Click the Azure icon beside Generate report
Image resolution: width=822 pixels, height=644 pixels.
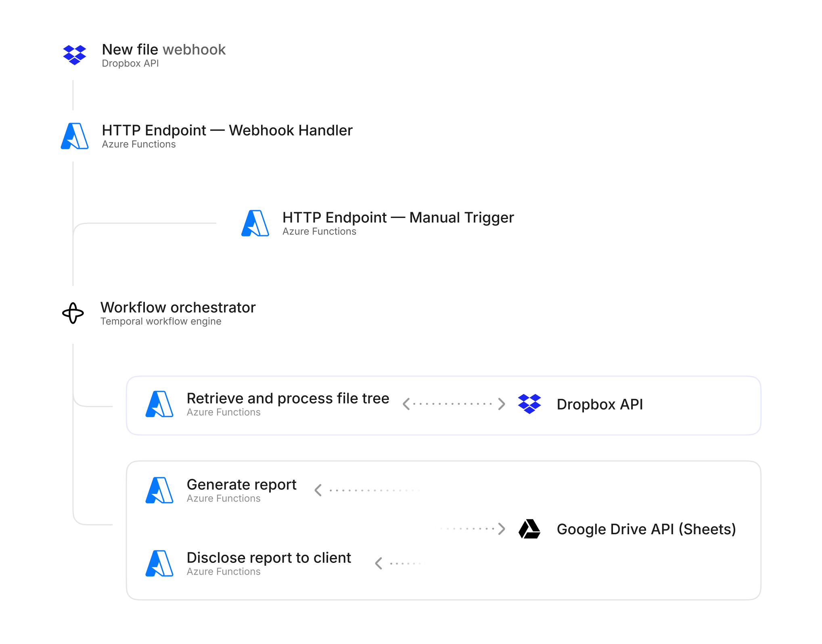pos(159,490)
